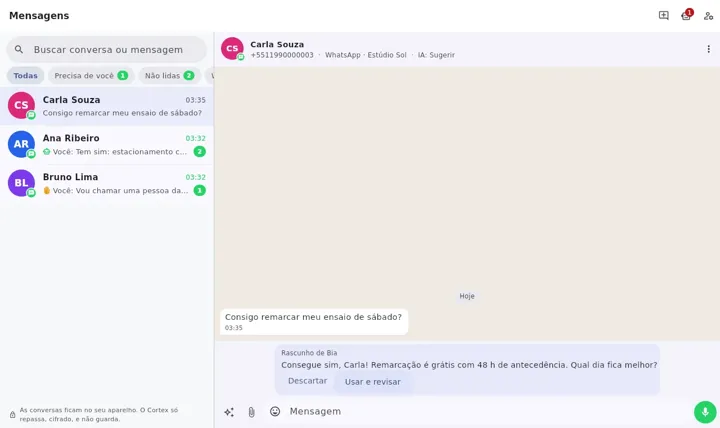Click Bruno Lima's unread badge showing 1
The image size is (720, 428).
coord(199,190)
